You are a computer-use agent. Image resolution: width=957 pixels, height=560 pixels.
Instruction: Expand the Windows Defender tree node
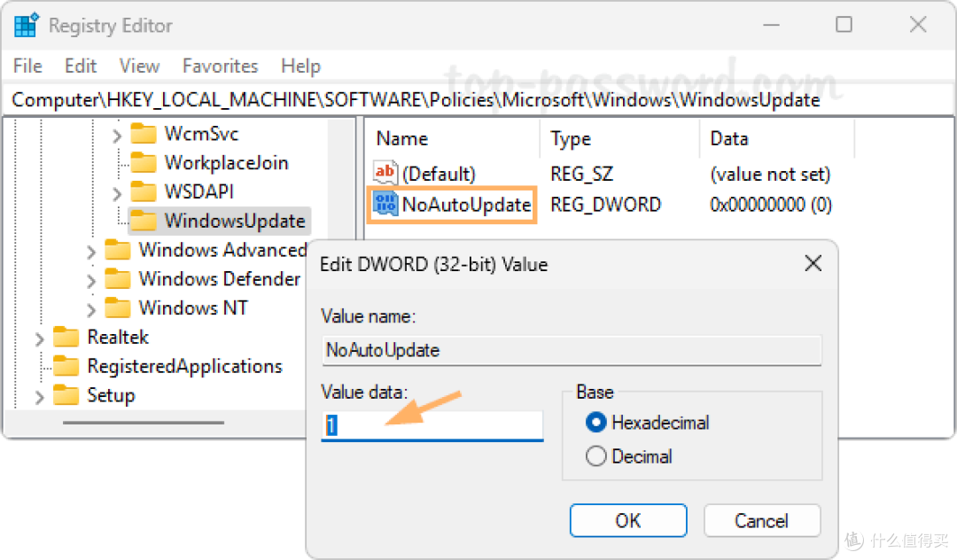coord(91,281)
